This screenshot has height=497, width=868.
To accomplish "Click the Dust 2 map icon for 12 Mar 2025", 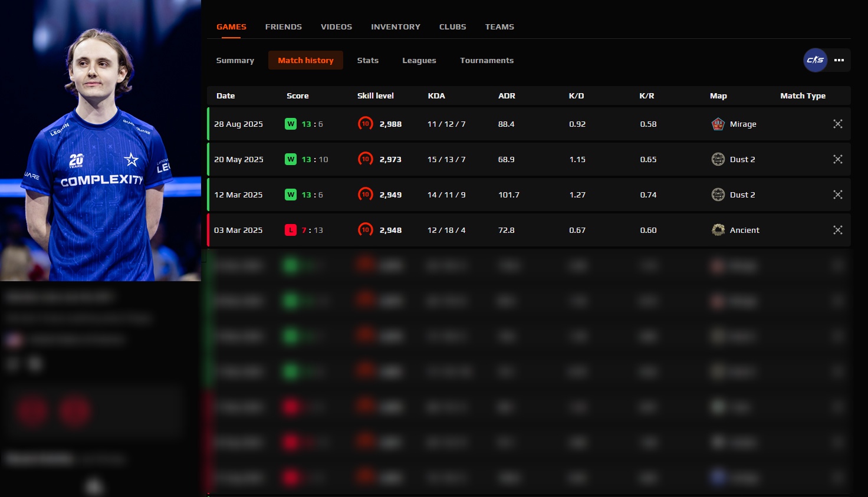I will tap(718, 195).
